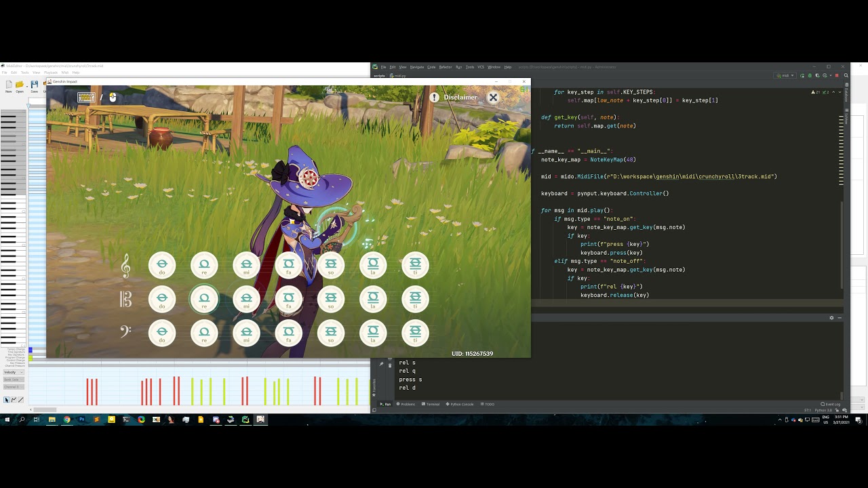
Task: Save the MIDI file in MidiEditor
Action: click(34, 85)
